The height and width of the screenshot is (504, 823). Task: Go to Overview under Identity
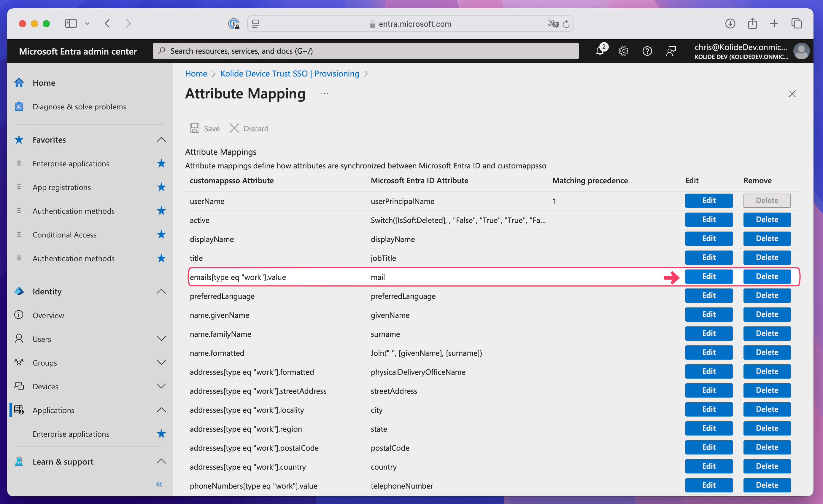click(x=48, y=315)
